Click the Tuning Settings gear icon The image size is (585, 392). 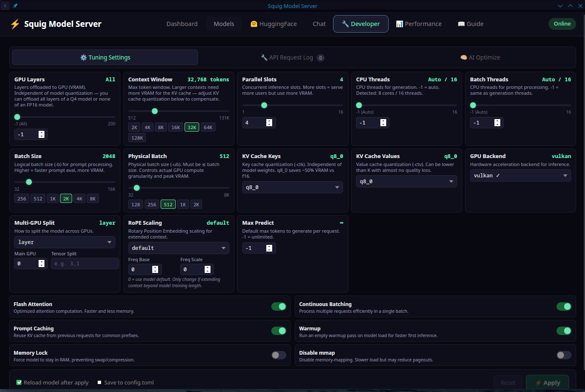click(x=83, y=57)
